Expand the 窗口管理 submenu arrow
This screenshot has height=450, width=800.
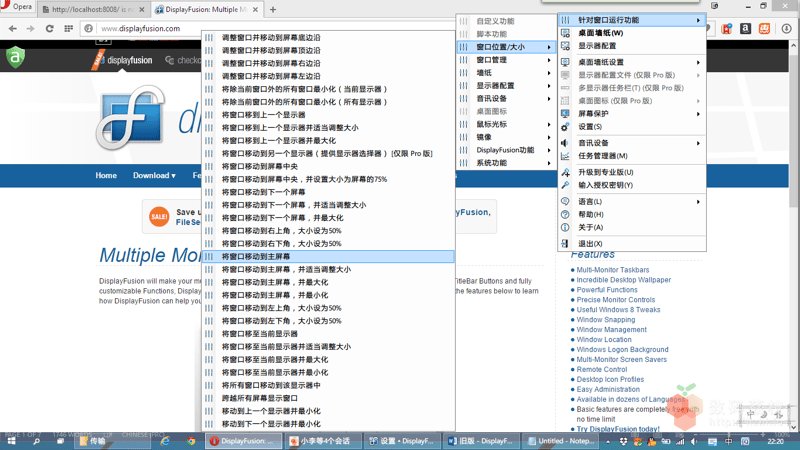(549, 60)
